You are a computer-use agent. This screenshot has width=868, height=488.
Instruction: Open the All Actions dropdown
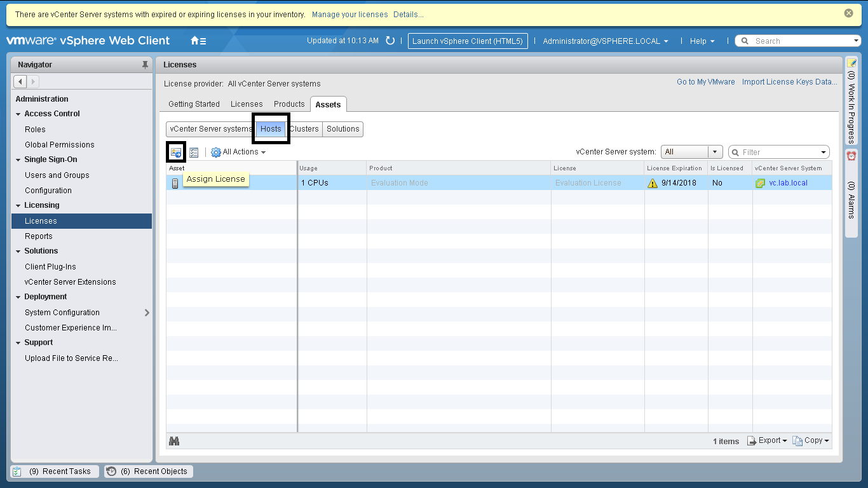(238, 152)
